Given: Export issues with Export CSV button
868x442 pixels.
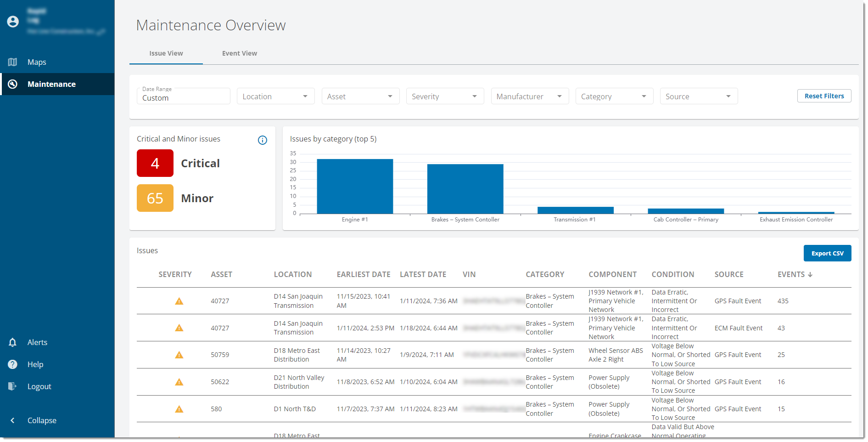Looking at the screenshot, I should [x=827, y=254].
